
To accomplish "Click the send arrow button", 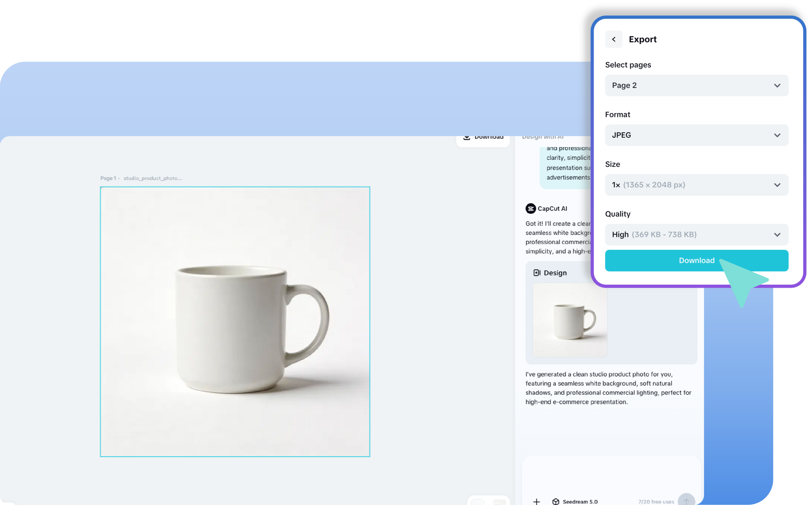I will (686, 501).
